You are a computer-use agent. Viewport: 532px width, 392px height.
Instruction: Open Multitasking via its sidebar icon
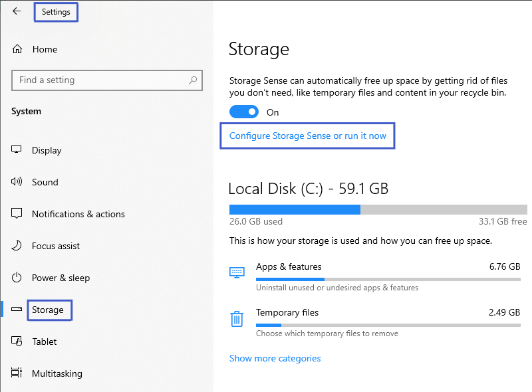15,373
